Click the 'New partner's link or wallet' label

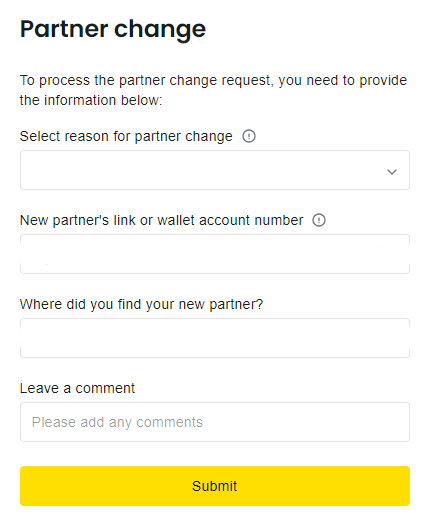(x=161, y=220)
